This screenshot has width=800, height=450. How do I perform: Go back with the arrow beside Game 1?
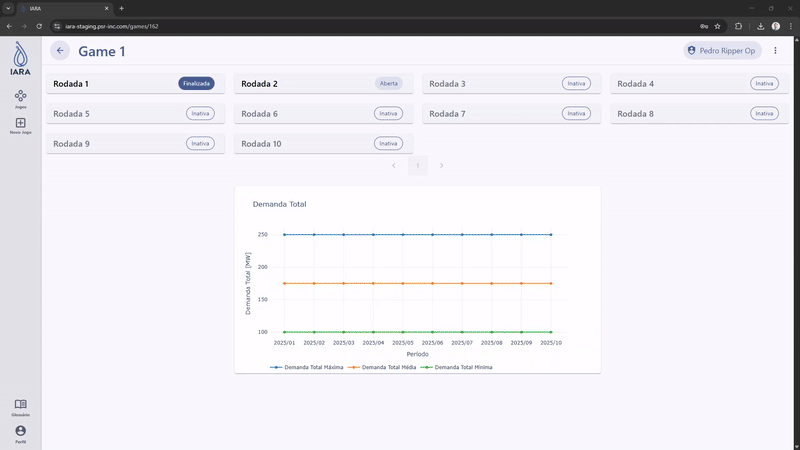tap(60, 51)
